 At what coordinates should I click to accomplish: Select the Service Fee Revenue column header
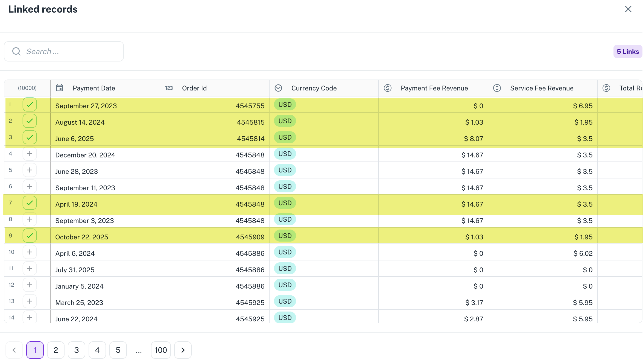pyautogui.click(x=543, y=88)
